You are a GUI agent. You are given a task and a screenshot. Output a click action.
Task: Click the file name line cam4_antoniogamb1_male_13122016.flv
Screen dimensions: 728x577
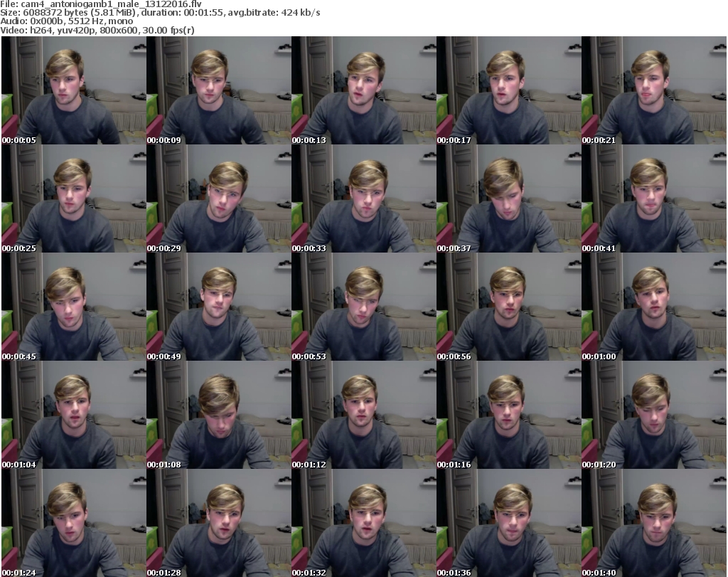[x=101, y=4]
